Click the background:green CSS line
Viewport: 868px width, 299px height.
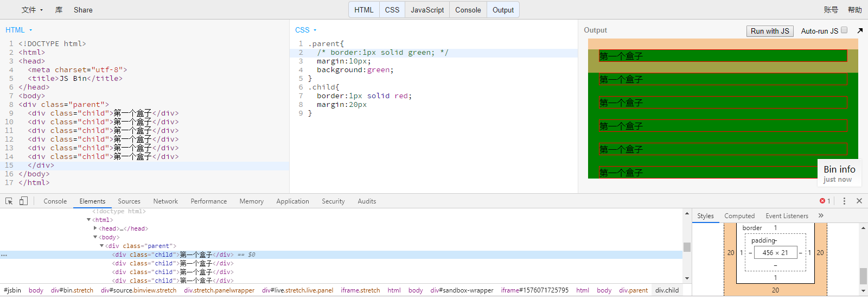(355, 70)
